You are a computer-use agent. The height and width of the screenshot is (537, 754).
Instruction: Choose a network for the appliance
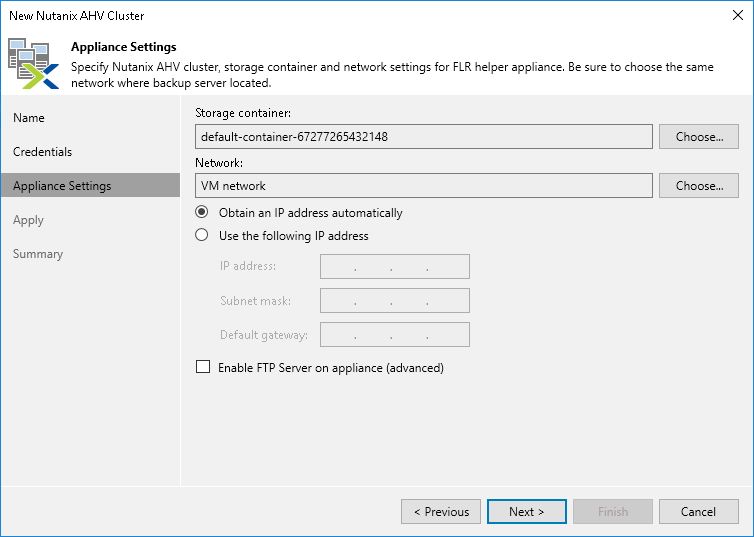698,186
